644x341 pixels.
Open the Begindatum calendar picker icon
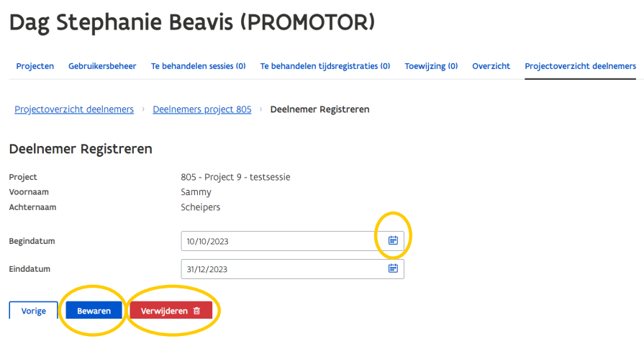tap(393, 240)
